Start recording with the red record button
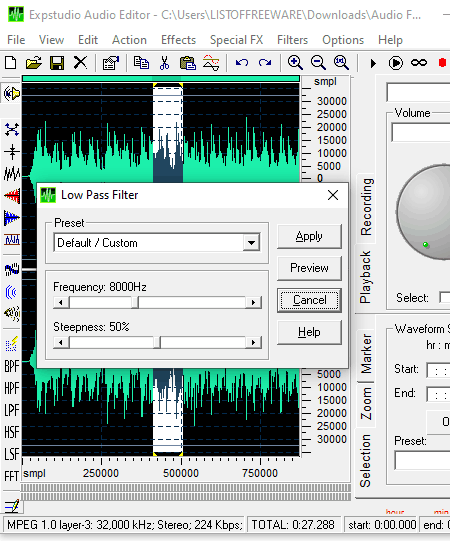Screen dimensions: 450x541 [x=442, y=63]
